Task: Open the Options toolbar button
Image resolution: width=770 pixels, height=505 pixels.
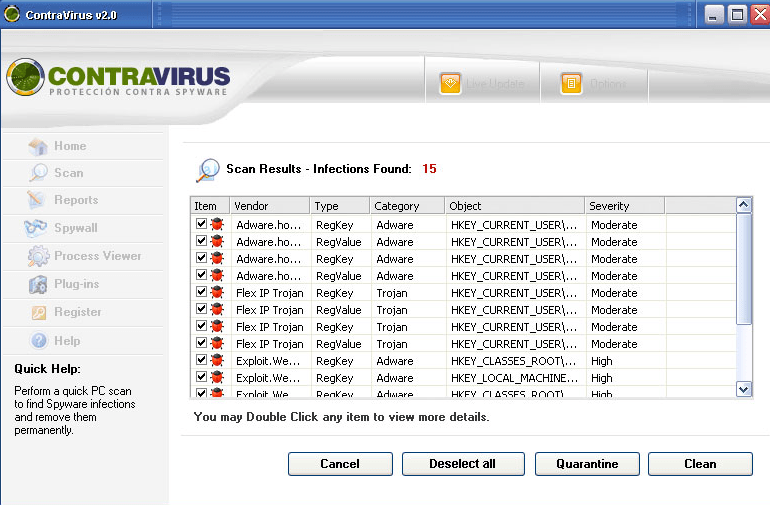Action: [571, 84]
